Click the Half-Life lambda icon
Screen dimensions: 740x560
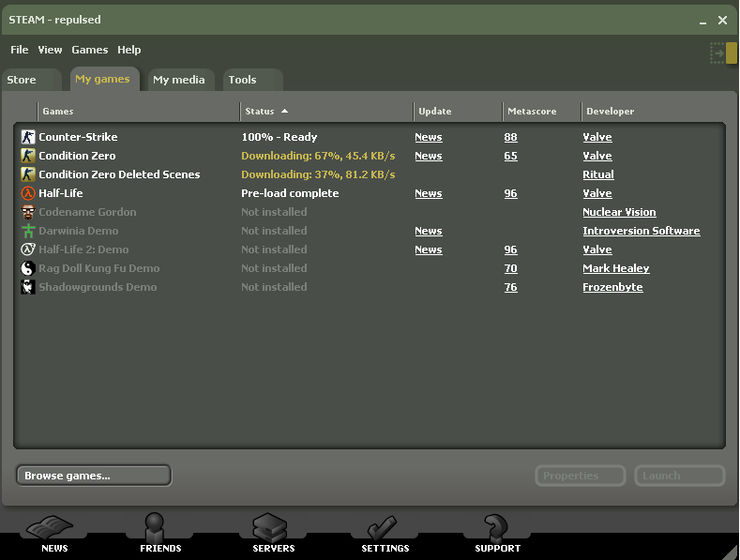[28, 193]
